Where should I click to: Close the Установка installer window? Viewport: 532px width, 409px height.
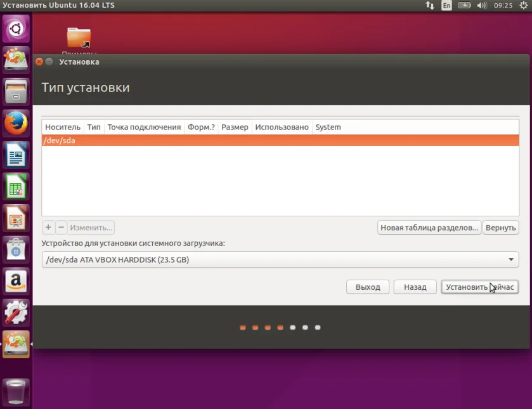(x=39, y=62)
